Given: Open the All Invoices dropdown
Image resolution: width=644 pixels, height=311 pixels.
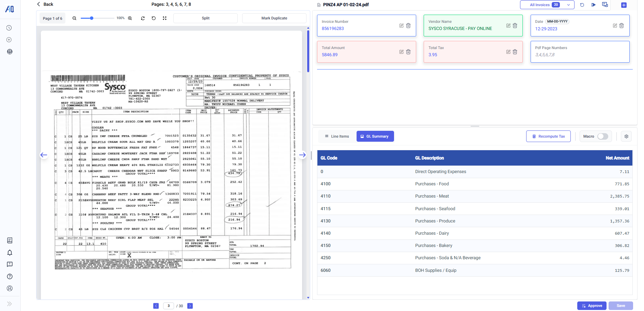Looking at the screenshot, I should tap(547, 5).
